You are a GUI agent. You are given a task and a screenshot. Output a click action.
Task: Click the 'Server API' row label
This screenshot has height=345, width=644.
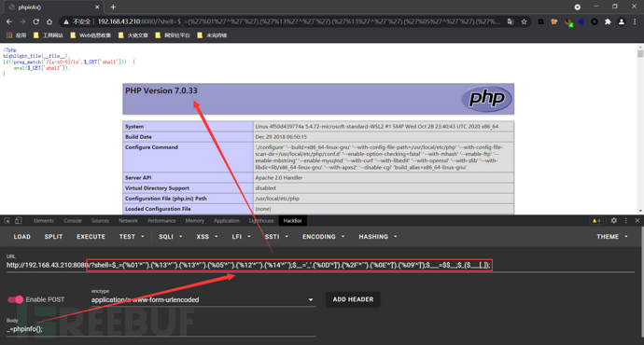(138, 178)
